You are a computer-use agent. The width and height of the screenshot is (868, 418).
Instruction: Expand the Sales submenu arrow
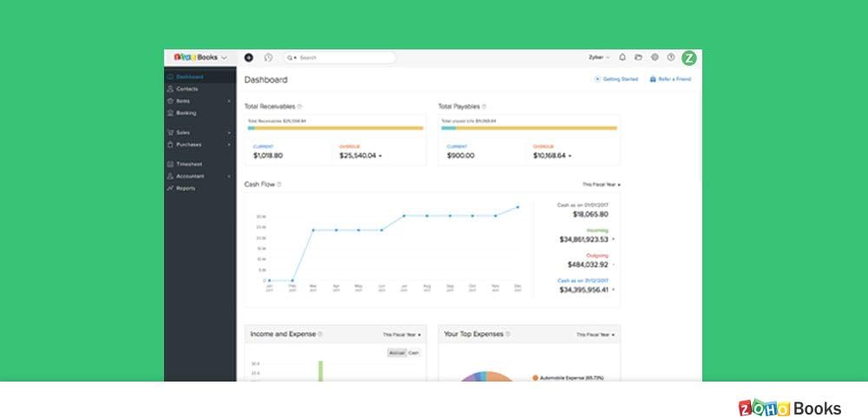pos(229,133)
